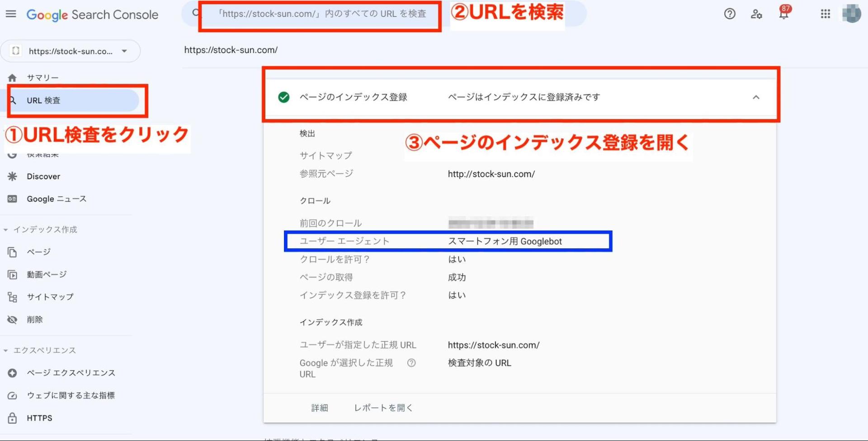Open the Search Console help icon
The height and width of the screenshot is (441, 868).
(x=729, y=14)
